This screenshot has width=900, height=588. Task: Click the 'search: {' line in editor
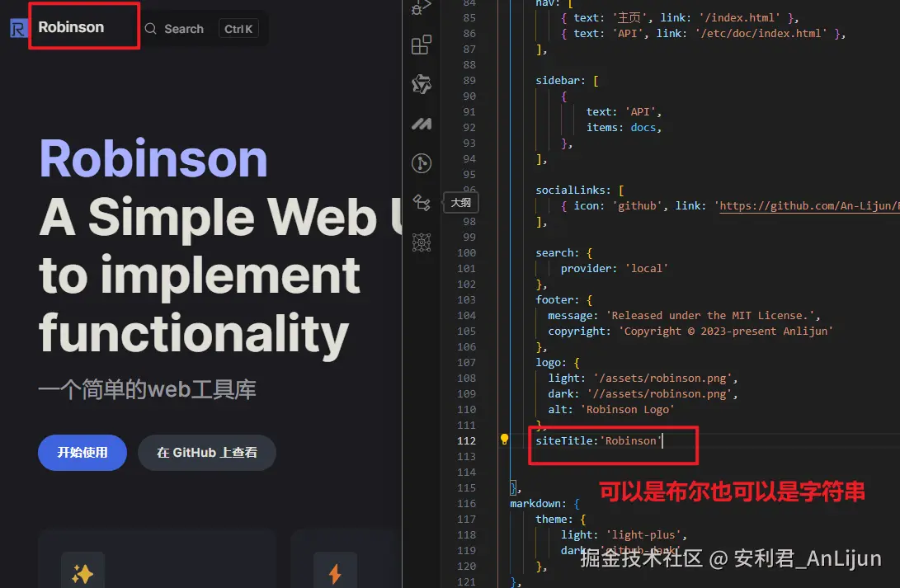(563, 252)
